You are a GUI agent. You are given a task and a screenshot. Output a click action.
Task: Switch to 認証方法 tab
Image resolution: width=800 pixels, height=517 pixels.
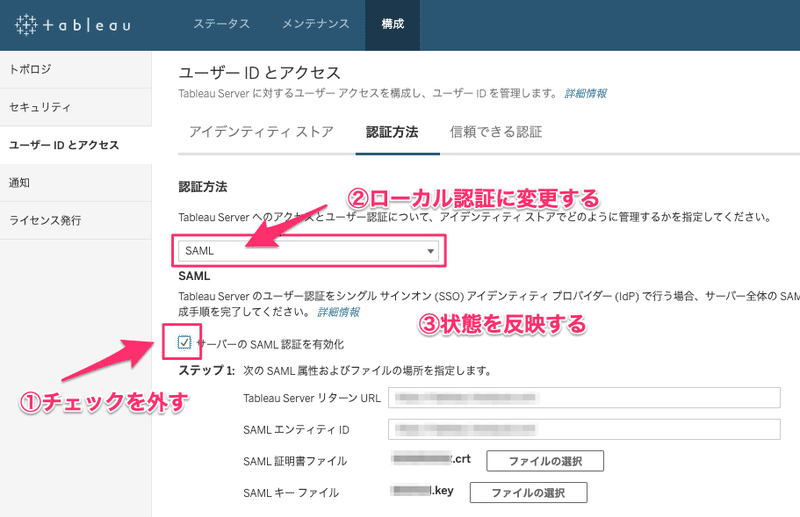coord(392,132)
